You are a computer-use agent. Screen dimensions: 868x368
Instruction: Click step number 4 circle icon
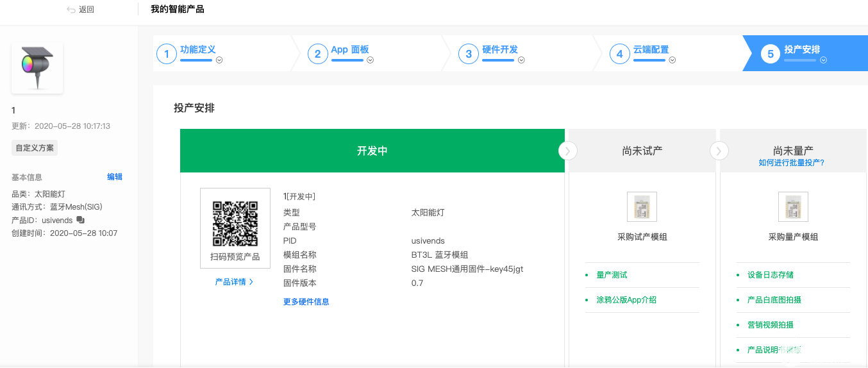pyautogui.click(x=619, y=54)
